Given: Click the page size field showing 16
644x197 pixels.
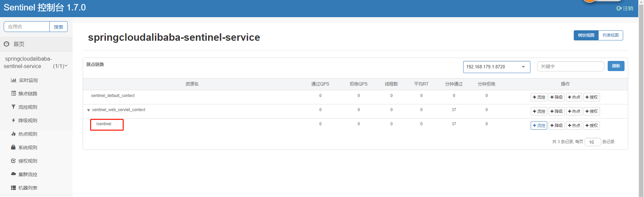Looking at the screenshot, I should coord(593,142).
